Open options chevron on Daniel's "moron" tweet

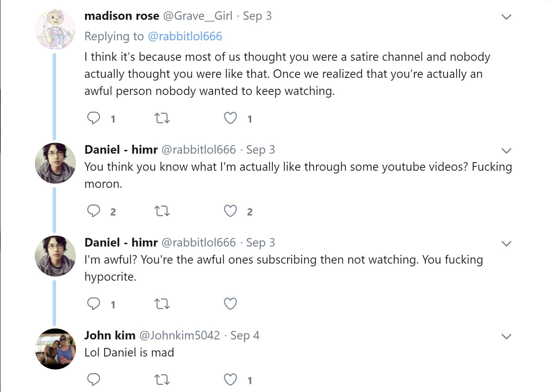(x=506, y=151)
